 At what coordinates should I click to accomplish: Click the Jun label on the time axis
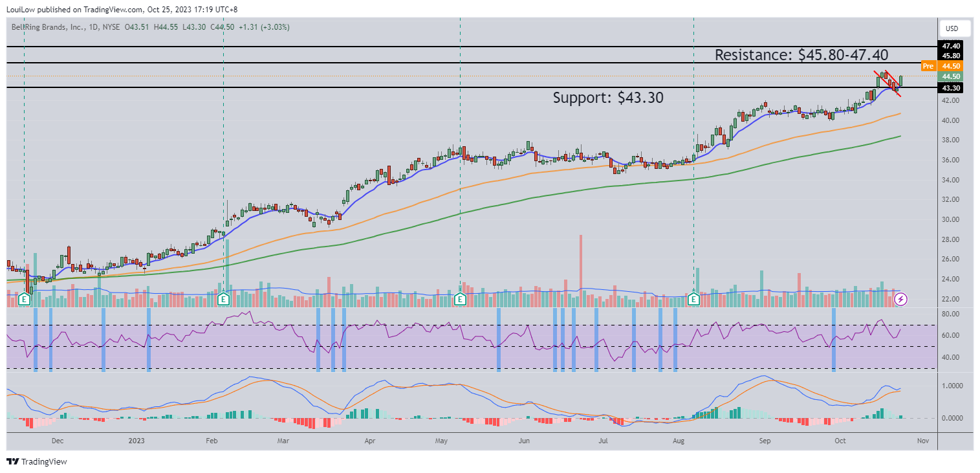pyautogui.click(x=524, y=441)
